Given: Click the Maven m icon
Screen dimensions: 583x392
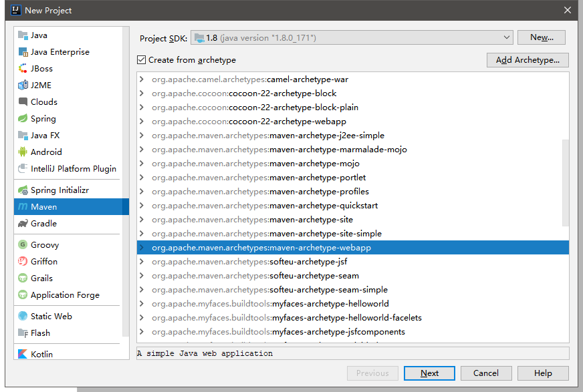Looking at the screenshot, I should 23,206.
